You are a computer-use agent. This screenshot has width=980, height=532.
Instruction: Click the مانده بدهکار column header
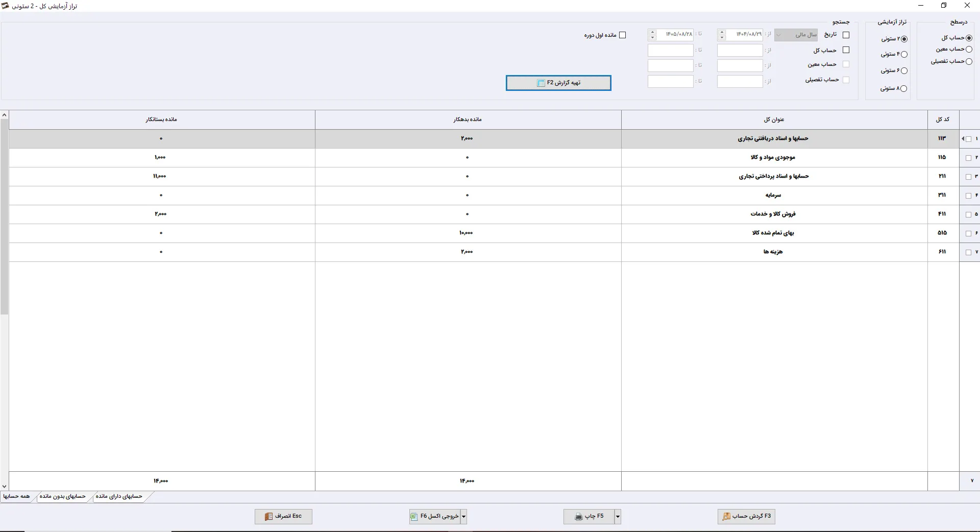tap(468, 119)
